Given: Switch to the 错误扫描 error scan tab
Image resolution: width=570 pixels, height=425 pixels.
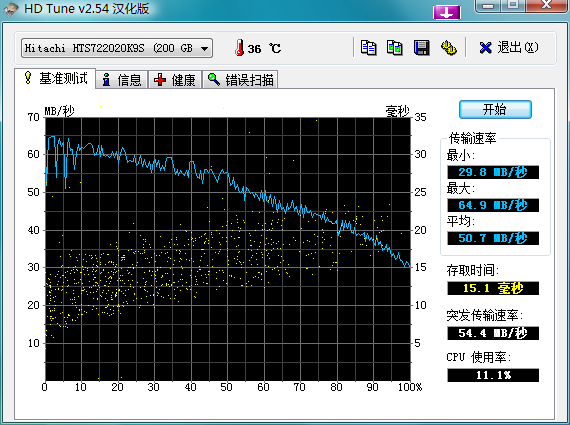Looking at the screenshot, I should (240, 80).
